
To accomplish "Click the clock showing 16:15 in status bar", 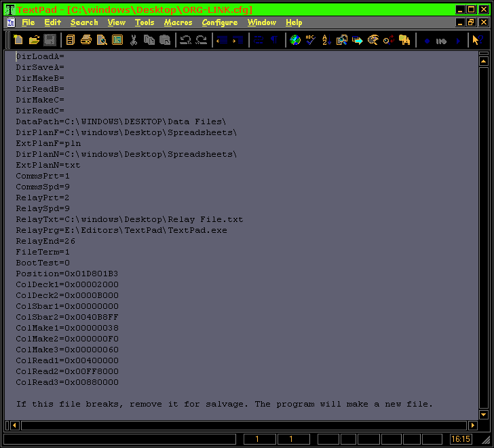I will tap(461, 439).
